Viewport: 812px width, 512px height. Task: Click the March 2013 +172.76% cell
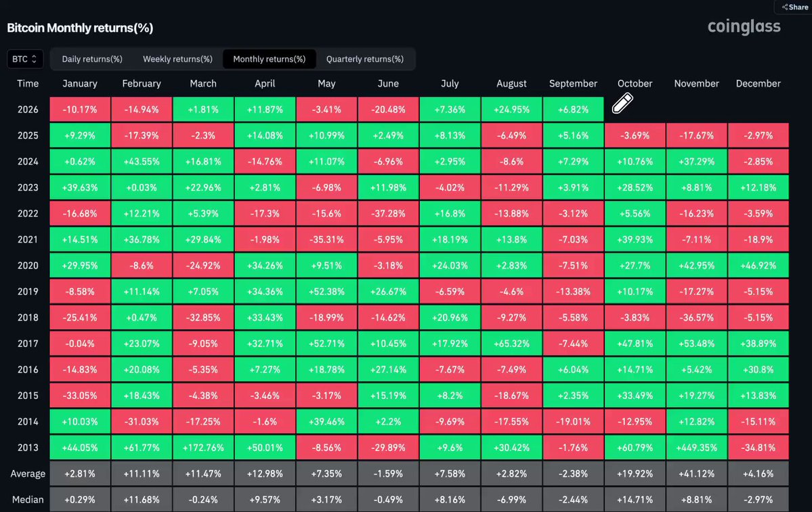coord(203,448)
